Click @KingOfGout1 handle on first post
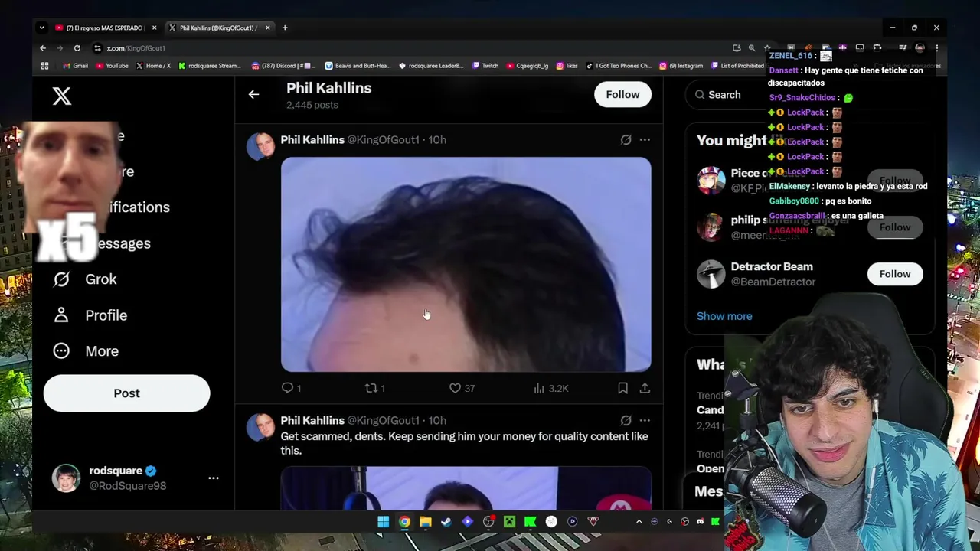 coord(383,140)
